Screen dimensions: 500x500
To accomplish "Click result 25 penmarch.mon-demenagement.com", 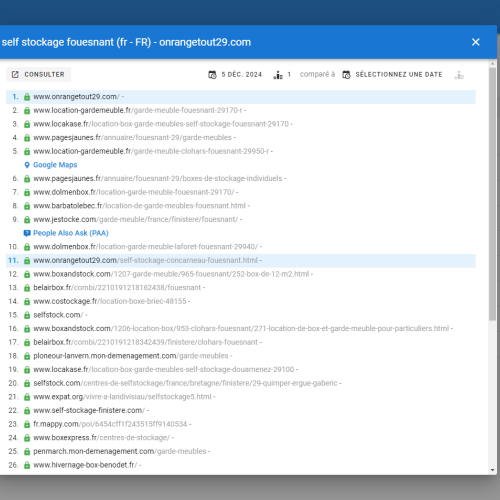I will pyautogui.click(x=120, y=451).
